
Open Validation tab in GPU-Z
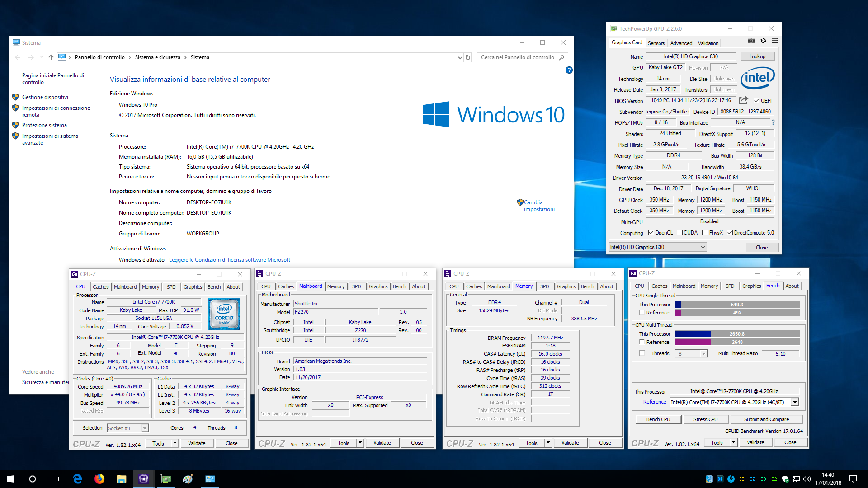pyautogui.click(x=708, y=43)
